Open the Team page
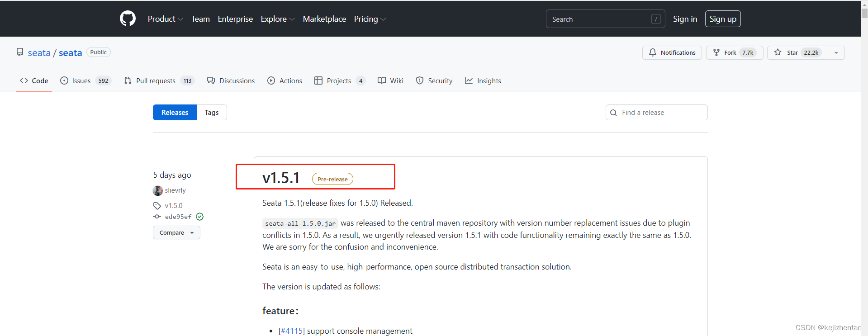 click(200, 19)
